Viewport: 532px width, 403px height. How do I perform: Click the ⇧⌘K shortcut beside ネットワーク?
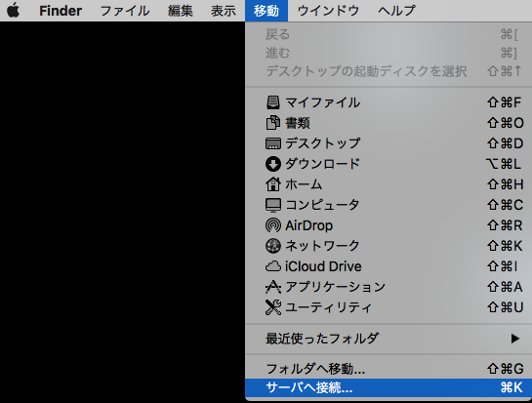(x=505, y=246)
